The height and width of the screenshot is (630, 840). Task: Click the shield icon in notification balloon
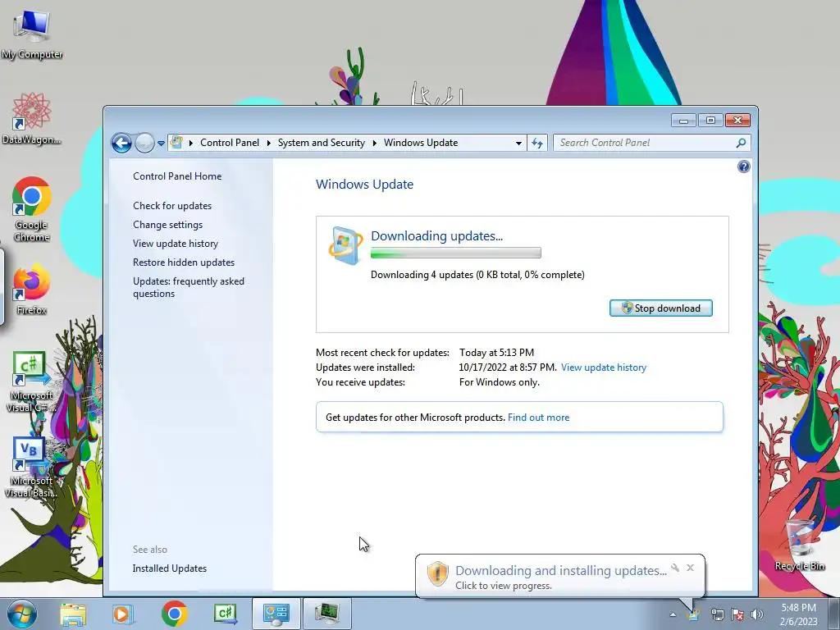point(437,573)
